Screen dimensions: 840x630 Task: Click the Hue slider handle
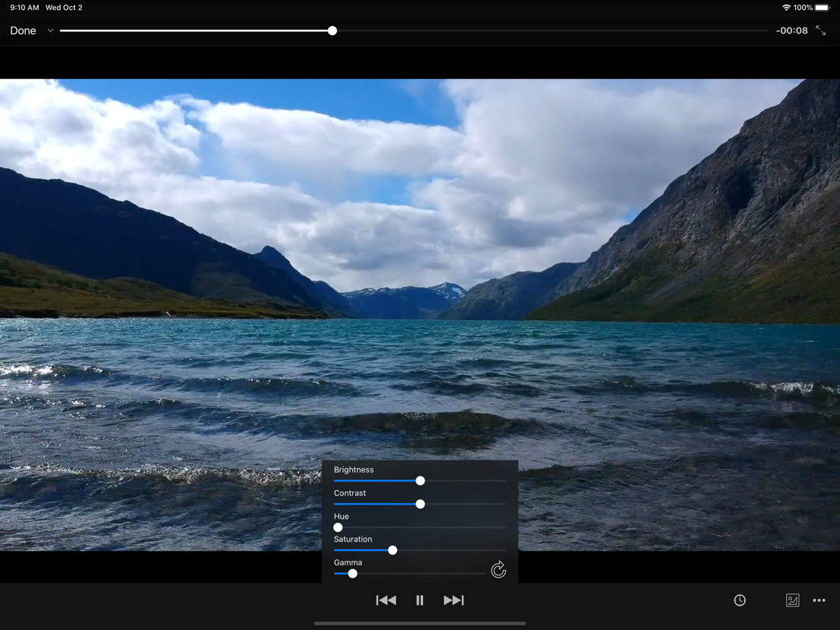click(338, 528)
